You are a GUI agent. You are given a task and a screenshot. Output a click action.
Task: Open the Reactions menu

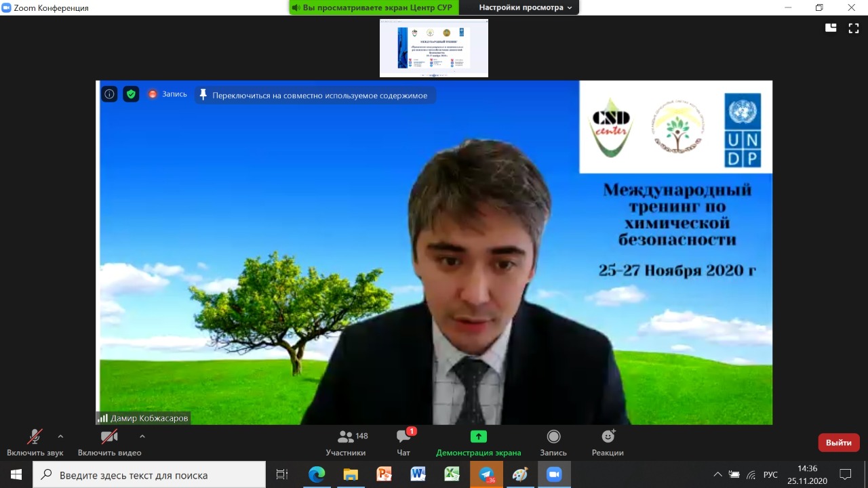pos(608,443)
